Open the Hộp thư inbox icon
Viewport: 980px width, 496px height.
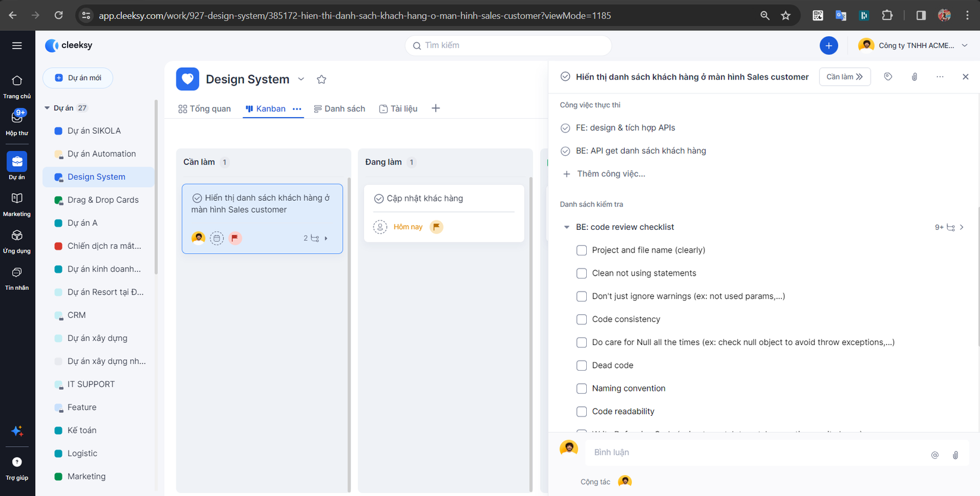(17, 119)
